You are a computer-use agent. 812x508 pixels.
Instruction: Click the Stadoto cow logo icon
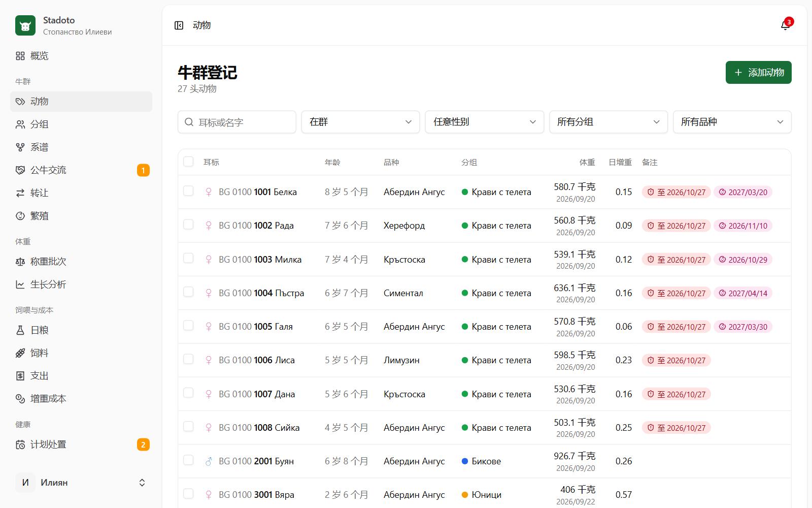click(x=25, y=25)
